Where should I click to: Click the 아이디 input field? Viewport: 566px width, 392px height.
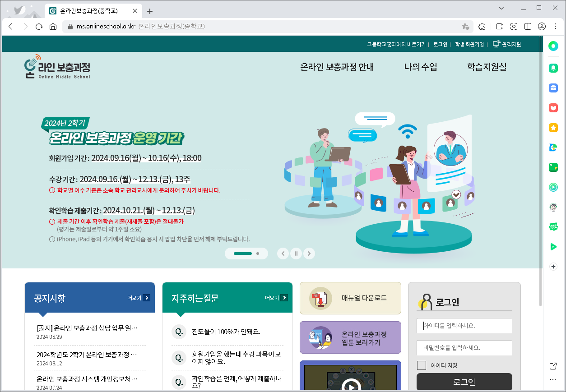pyautogui.click(x=464, y=326)
